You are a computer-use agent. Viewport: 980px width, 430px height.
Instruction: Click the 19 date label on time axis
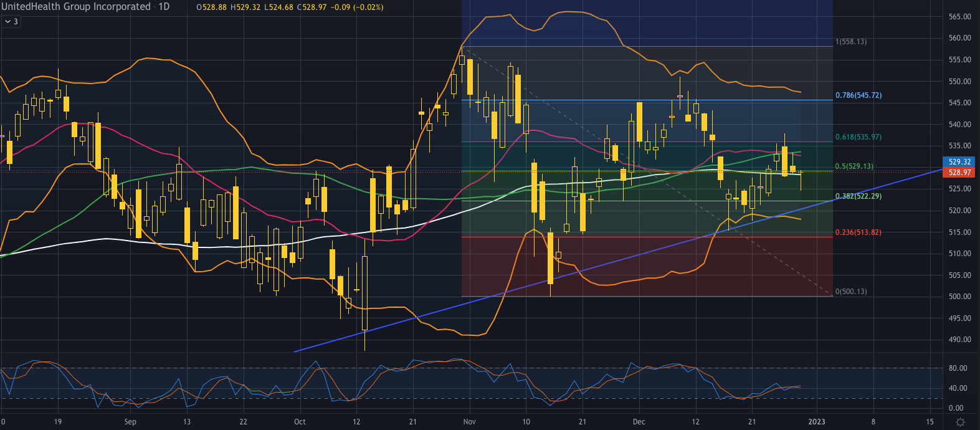(58, 422)
